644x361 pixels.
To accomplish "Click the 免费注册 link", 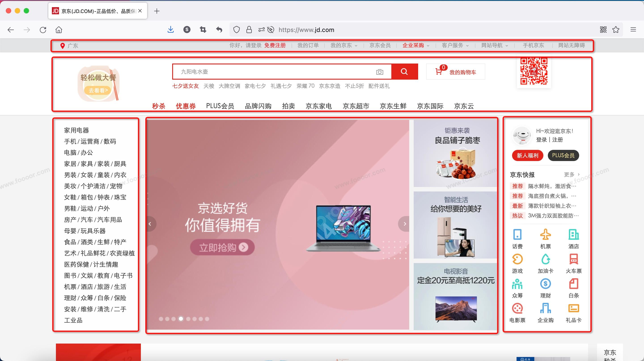I will [x=275, y=45].
